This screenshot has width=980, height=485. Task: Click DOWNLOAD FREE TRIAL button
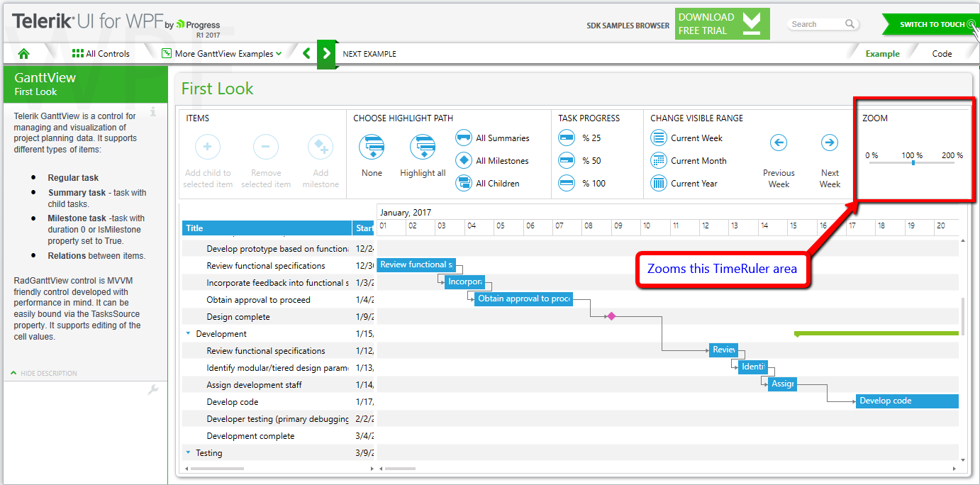click(x=723, y=24)
